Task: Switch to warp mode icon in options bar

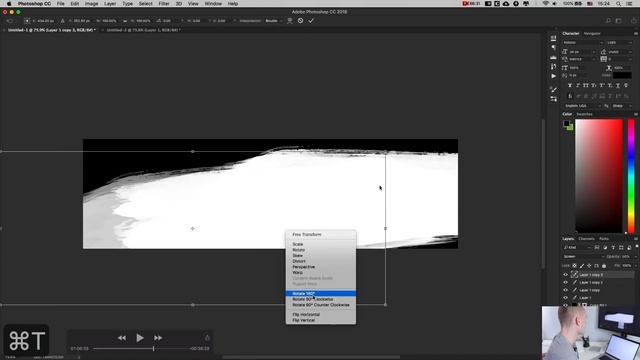Action: tap(290, 21)
